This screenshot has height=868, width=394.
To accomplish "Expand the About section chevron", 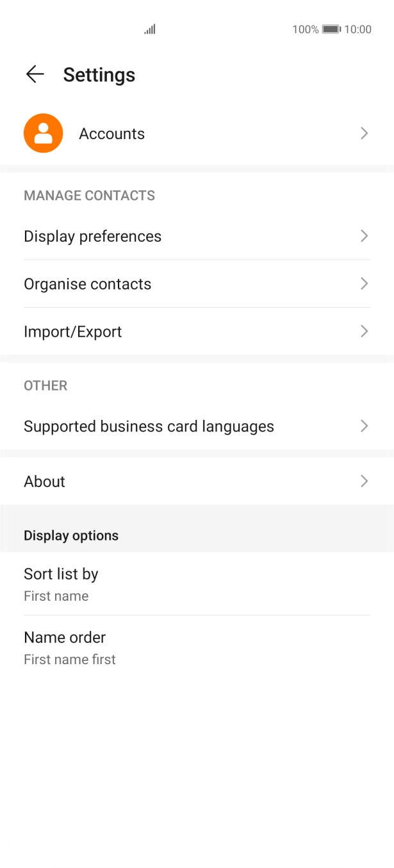I will pos(364,481).
